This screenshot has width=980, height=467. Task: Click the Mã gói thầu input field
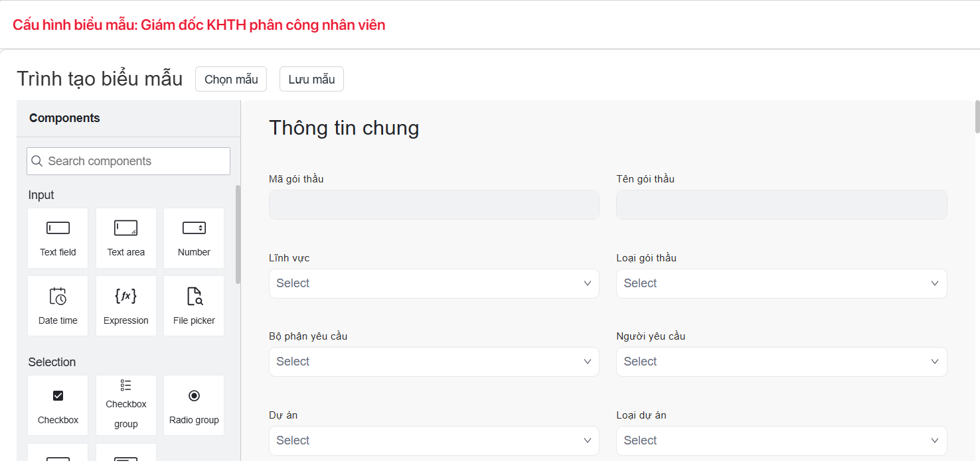(434, 205)
